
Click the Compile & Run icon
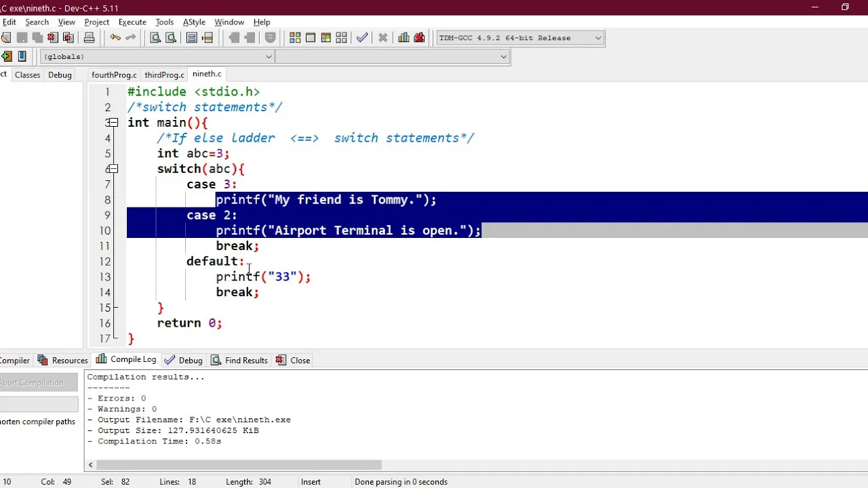coord(326,38)
